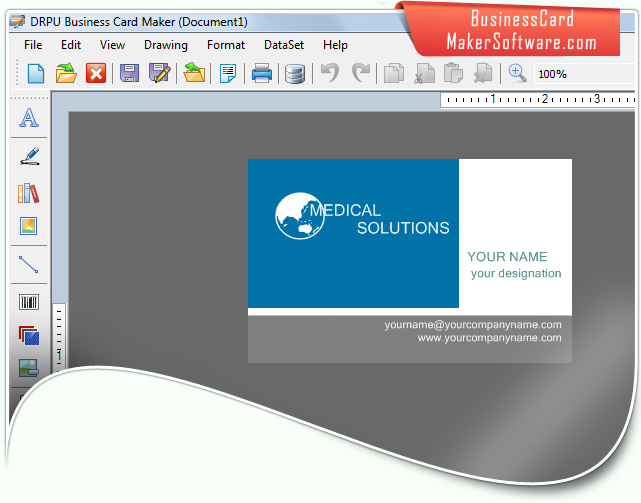The height and width of the screenshot is (503, 641).
Task: Redo the last action
Action: (x=361, y=73)
